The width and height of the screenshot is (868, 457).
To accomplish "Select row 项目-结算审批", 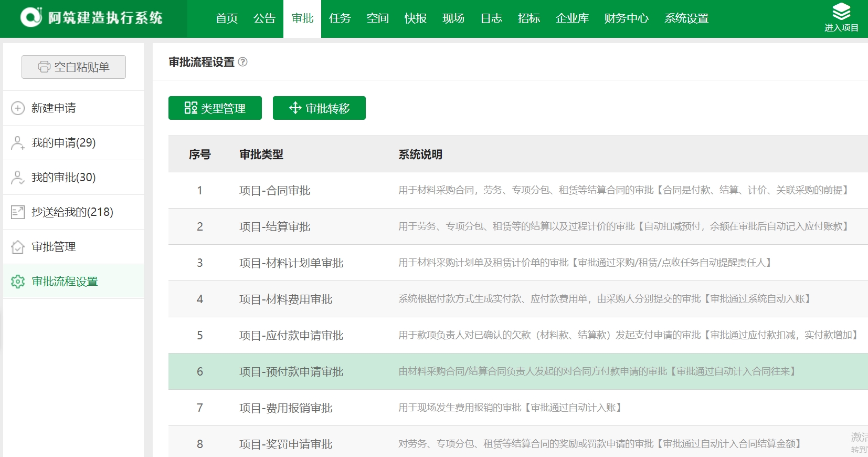I will (518, 226).
